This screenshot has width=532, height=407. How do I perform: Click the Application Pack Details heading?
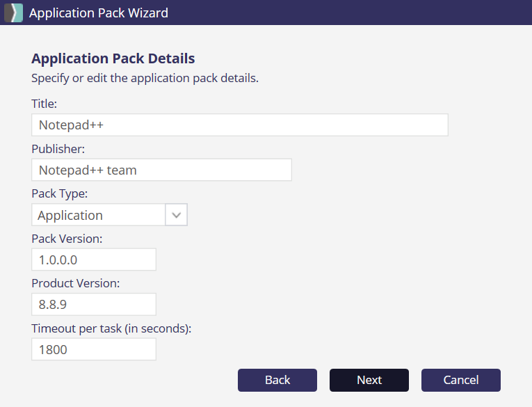click(113, 58)
